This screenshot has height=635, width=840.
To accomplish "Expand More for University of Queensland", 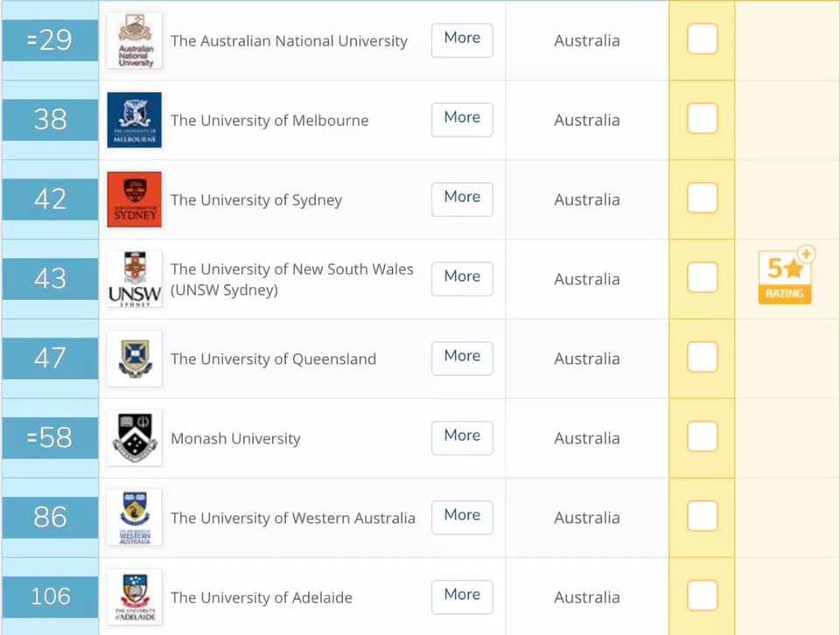I will click(462, 359).
